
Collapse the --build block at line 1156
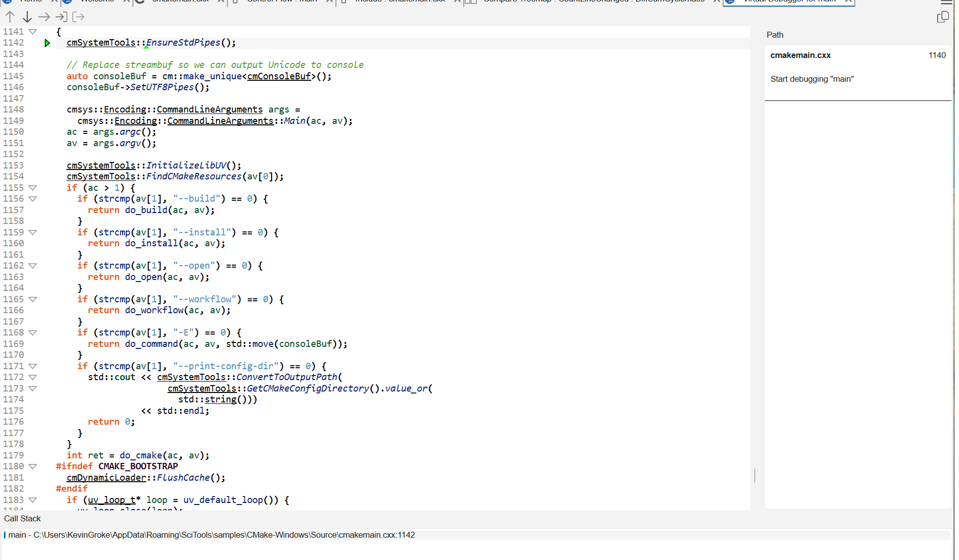33,199
